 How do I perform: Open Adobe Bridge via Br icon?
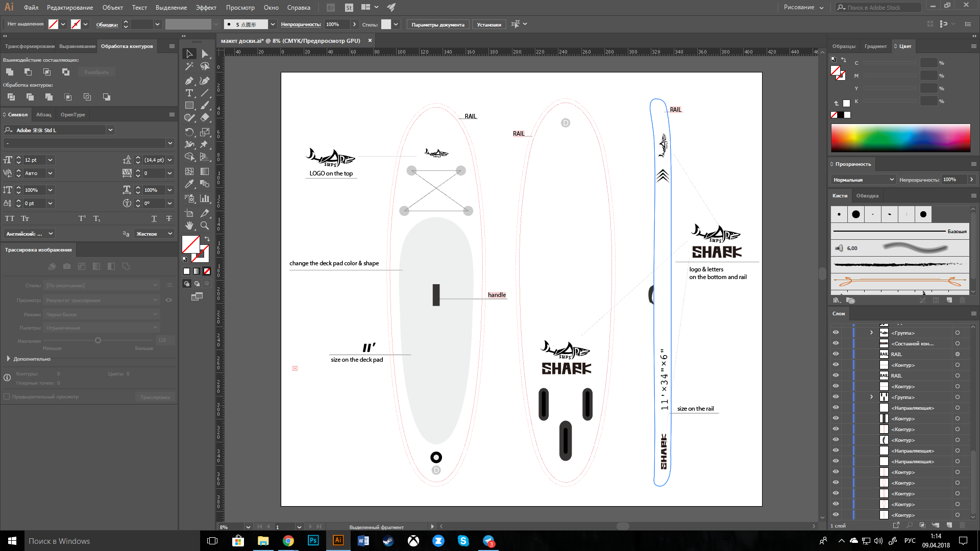[331, 8]
